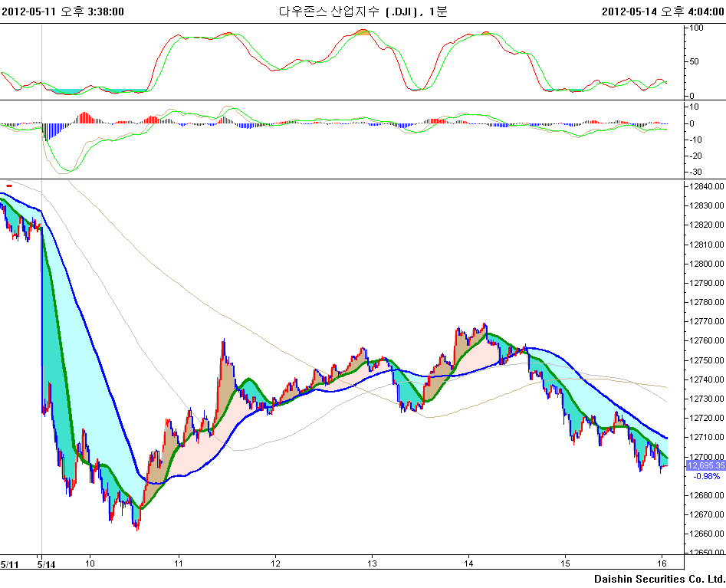Click the 14 o'clock label on time axis

click(x=468, y=564)
